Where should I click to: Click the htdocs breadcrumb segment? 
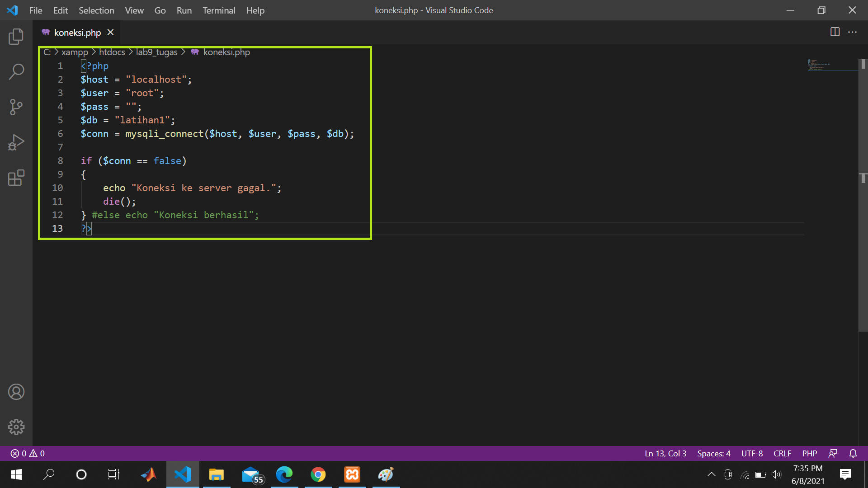(x=112, y=52)
